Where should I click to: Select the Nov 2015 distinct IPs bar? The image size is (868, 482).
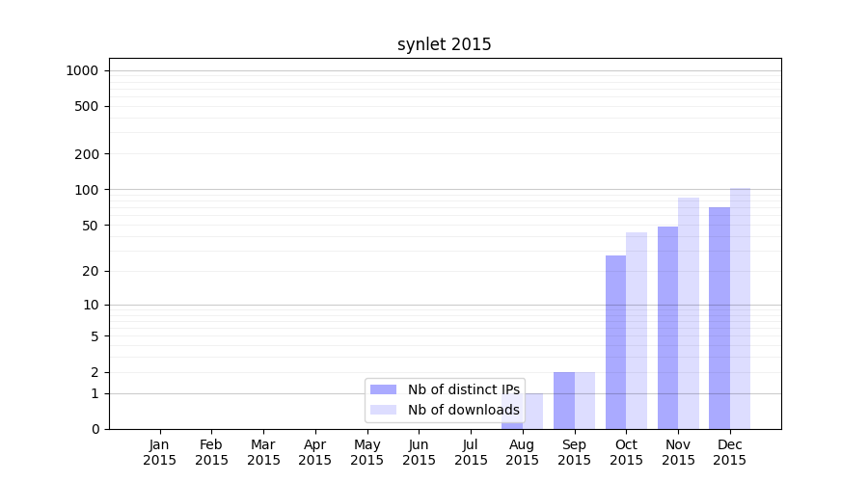pos(667,328)
